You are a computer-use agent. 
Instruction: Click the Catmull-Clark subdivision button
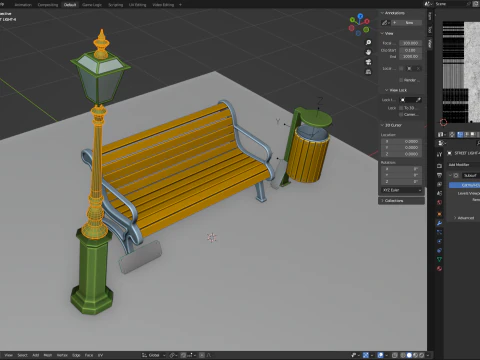pos(465,185)
